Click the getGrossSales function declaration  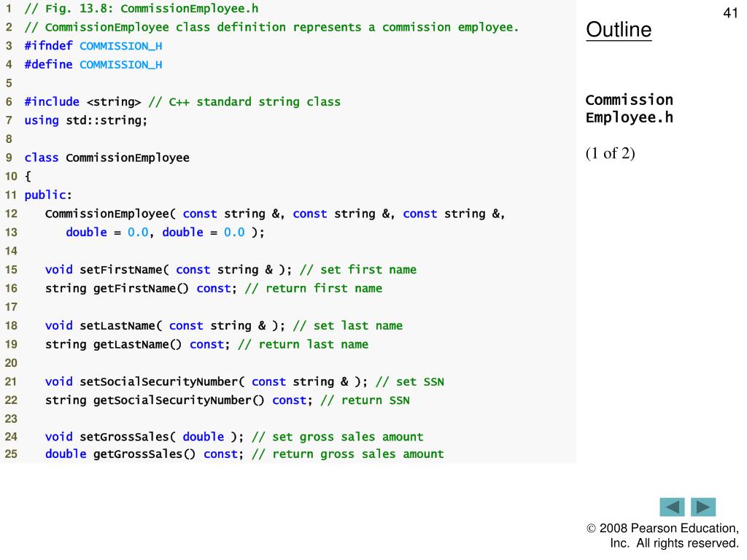coord(144,454)
